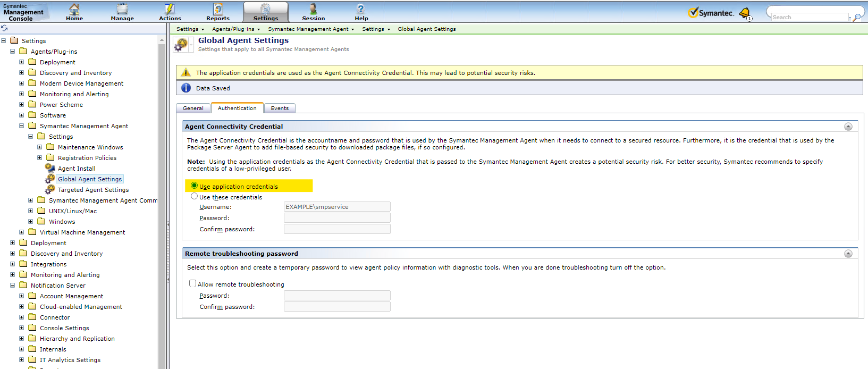868x369 pixels.
Task: Open the Reports menu icon
Action: point(218,12)
